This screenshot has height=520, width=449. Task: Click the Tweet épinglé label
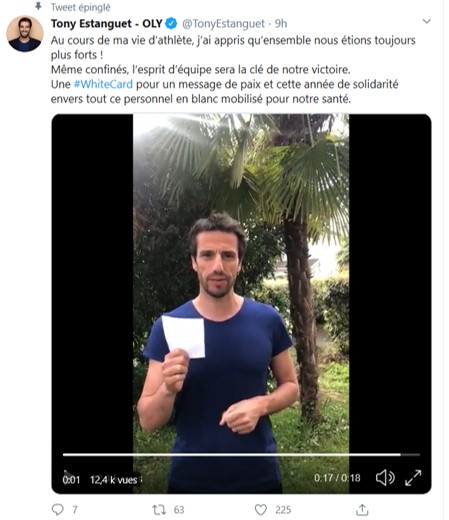[x=80, y=7]
